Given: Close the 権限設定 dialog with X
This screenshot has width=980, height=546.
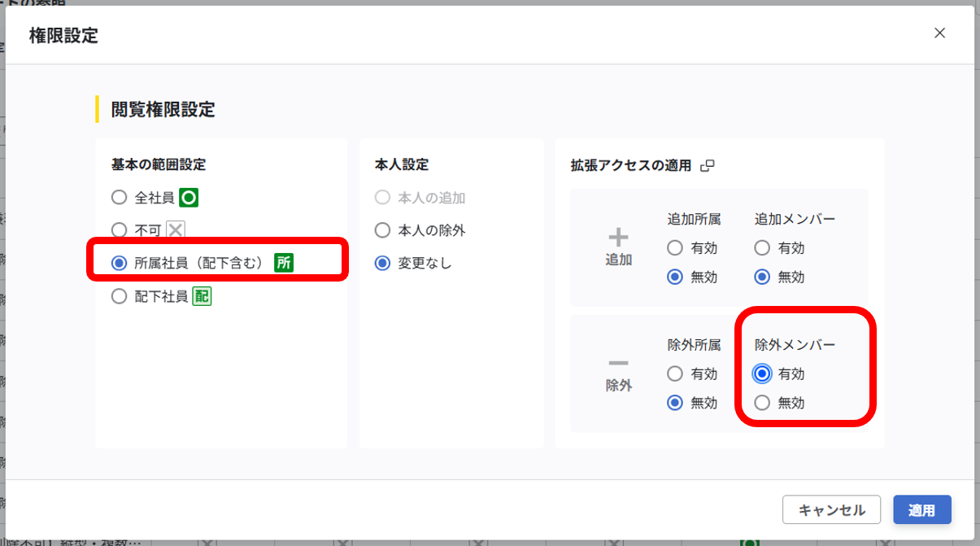Looking at the screenshot, I should tap(939, 33).
